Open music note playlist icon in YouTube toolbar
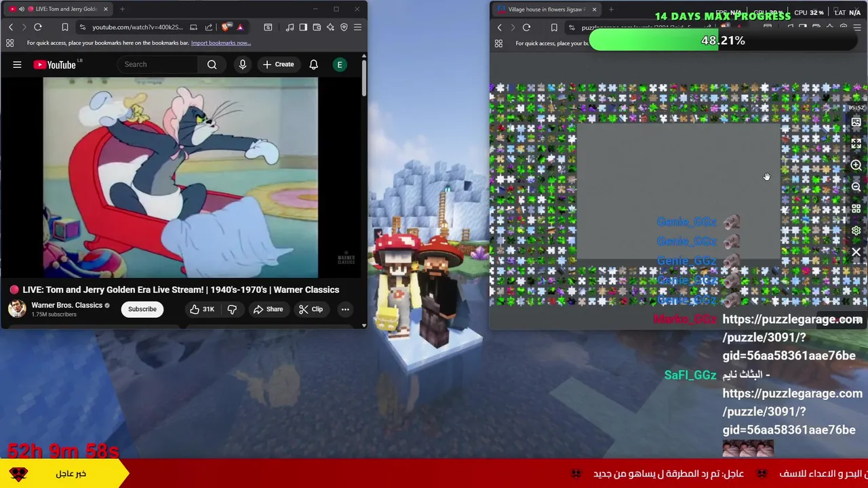This screenshot has width=868, height=488. tap(290, 27)
